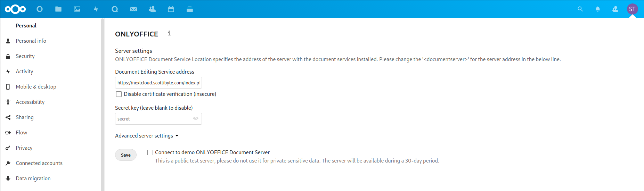Save ONLYOFFICE server settings
The image size is (644, 191).
point(126,155)
